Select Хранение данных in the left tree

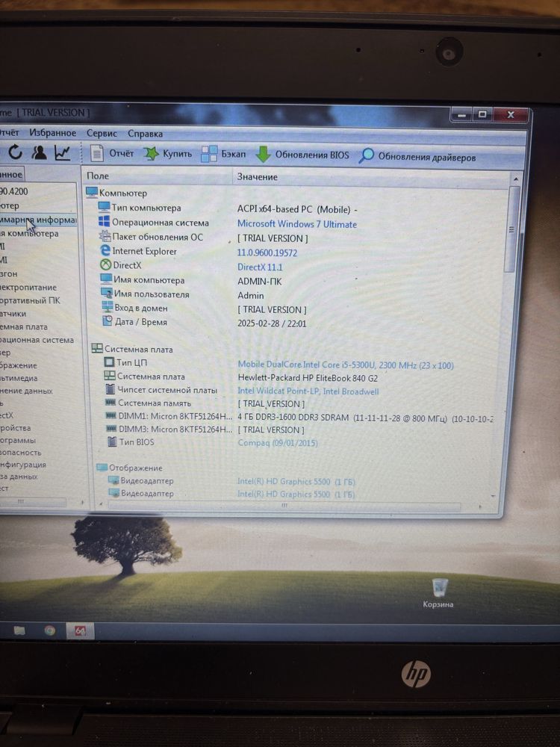pyautogui.click(x=26, y=391)
